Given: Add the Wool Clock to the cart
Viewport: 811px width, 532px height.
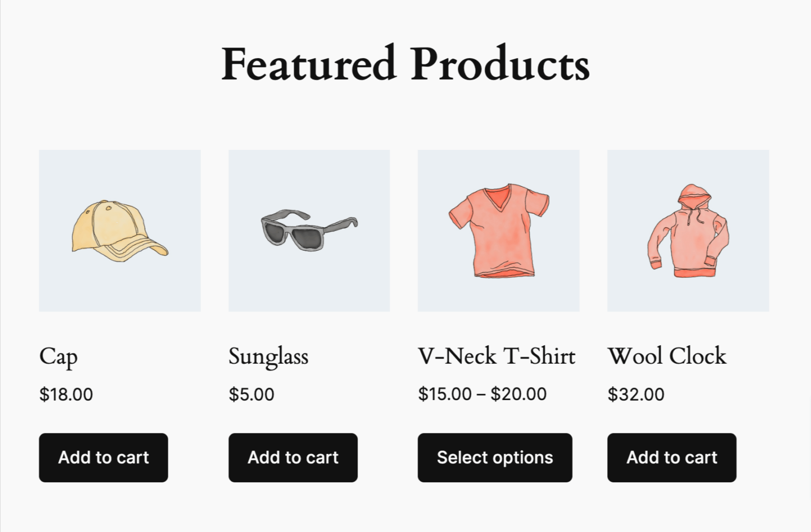Looking at the screenshot, I should tap(672, 458).
